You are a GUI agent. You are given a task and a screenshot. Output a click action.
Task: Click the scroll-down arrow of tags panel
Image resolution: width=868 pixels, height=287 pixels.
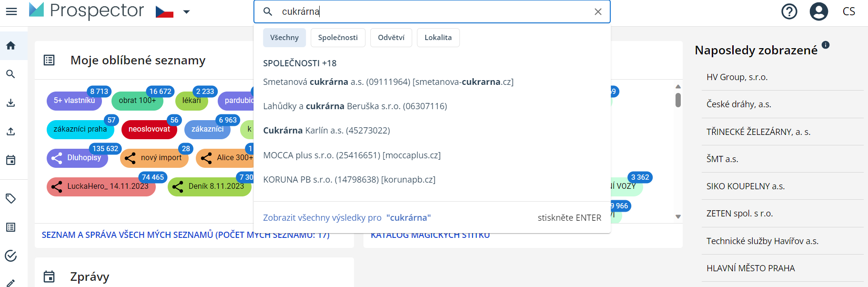pos(678,217)
